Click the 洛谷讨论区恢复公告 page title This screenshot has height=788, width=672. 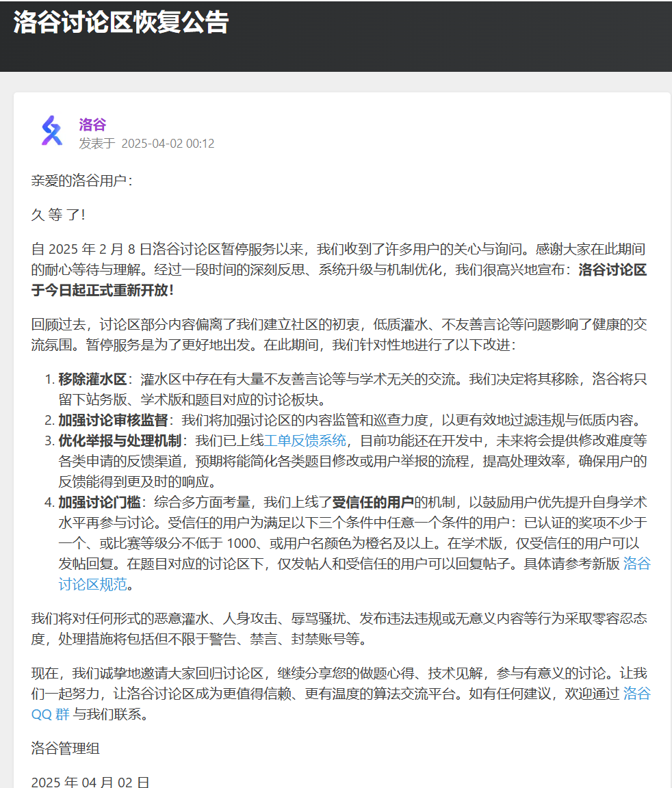tap(120, 22)
